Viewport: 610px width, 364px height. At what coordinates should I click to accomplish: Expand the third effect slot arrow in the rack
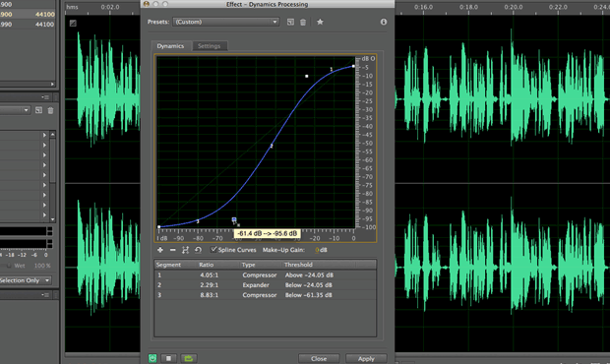pyautogui.click(x=44, y=155)
